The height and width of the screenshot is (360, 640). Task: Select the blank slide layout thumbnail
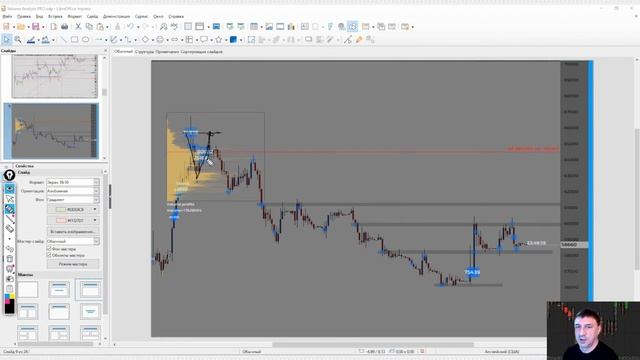point(28,289)
